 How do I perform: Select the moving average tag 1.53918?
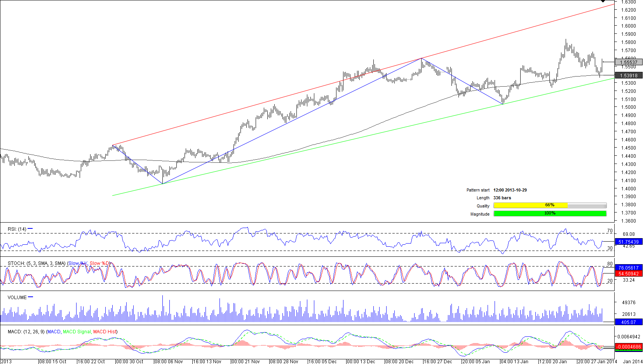point(629,76)
